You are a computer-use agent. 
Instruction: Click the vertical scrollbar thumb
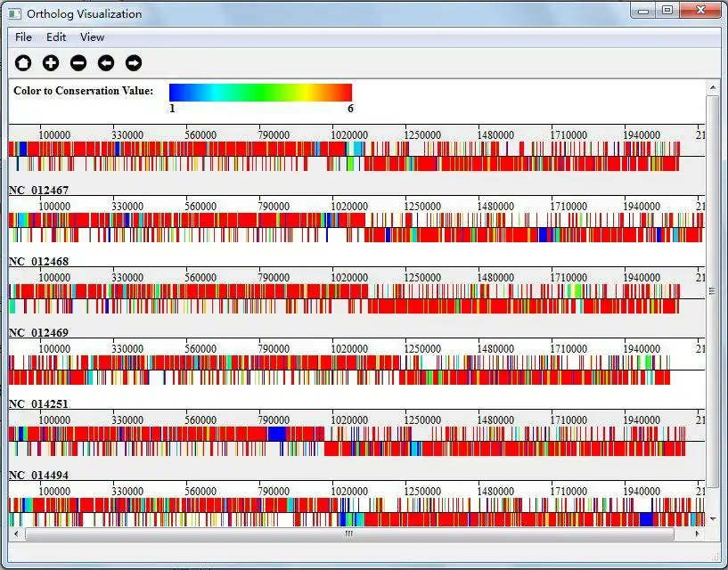point(712,290)
